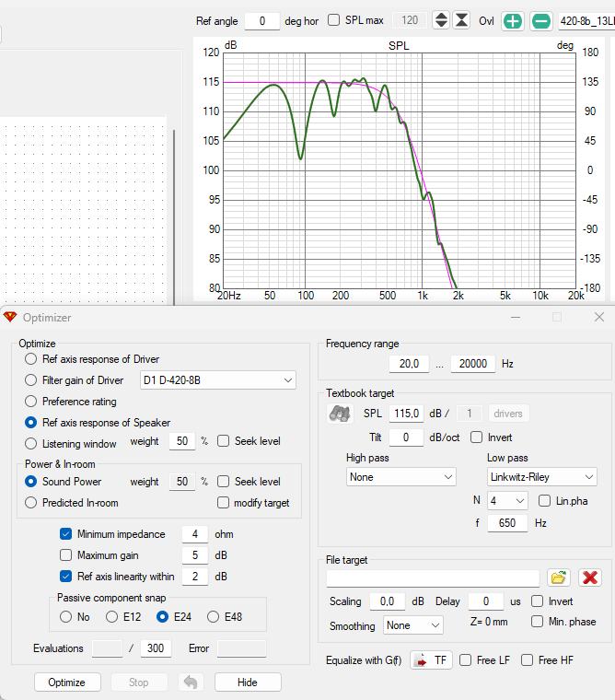
Task: Click the up-down arrows scale icon
Action: [x=441, y=20]
